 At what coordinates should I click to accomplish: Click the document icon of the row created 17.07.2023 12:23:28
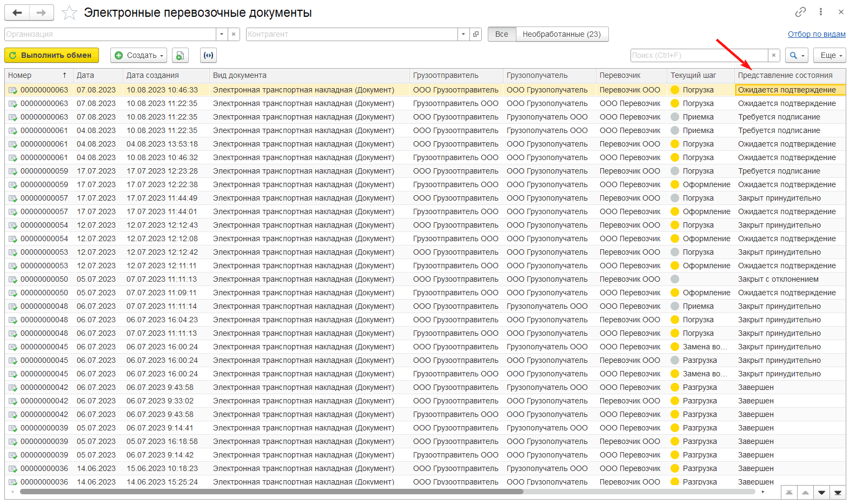pos(13,171)
